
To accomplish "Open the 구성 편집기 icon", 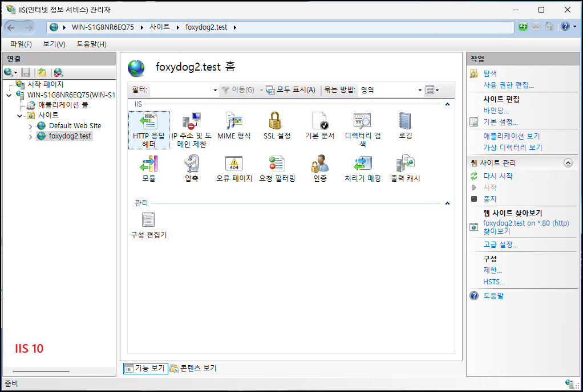I will click(149, 225).
